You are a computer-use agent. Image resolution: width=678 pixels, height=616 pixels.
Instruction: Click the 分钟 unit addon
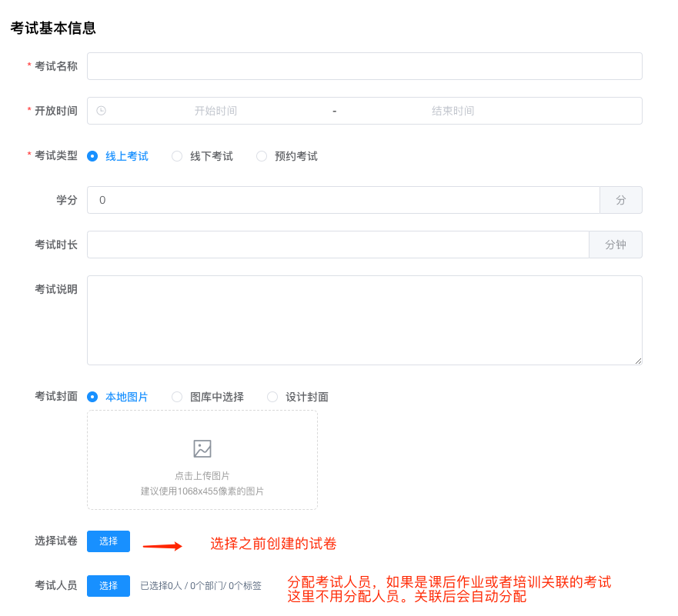pyautogui.click(x=616, y=245)
